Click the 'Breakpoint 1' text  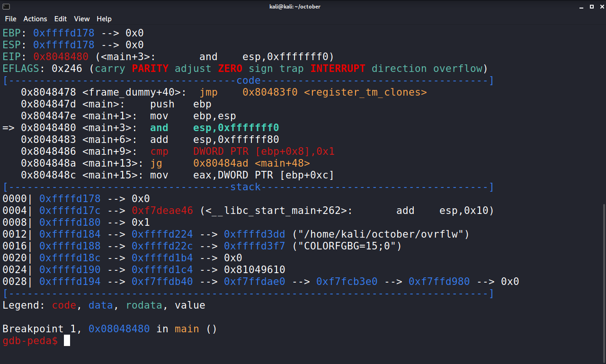tap(39, 329)
